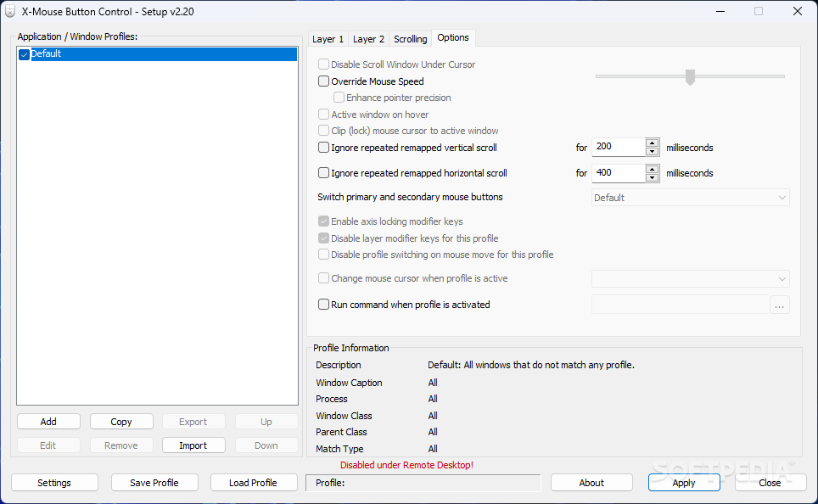The image size is (818, 504).
Task: Click the Close button at the bottom
Action: (770, 483)
